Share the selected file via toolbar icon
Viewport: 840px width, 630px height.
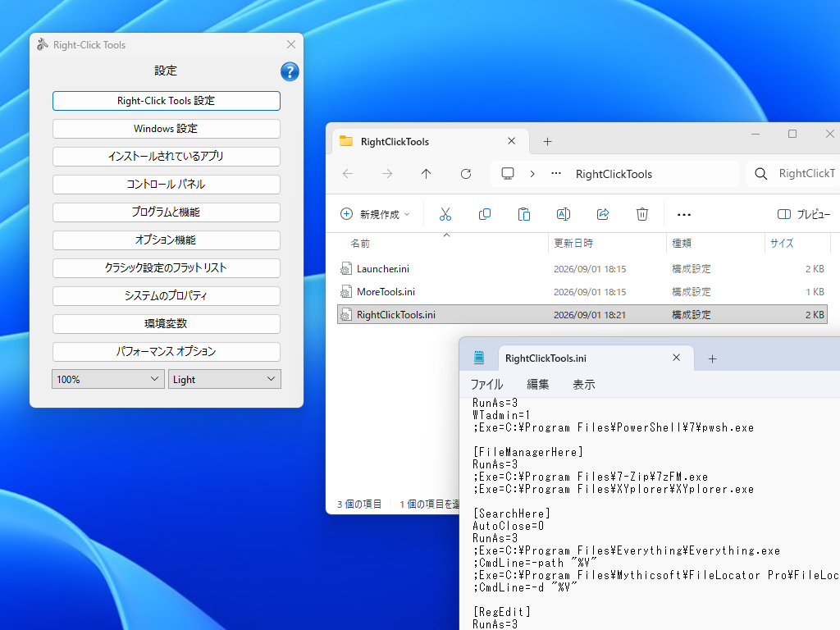point(603,214)
